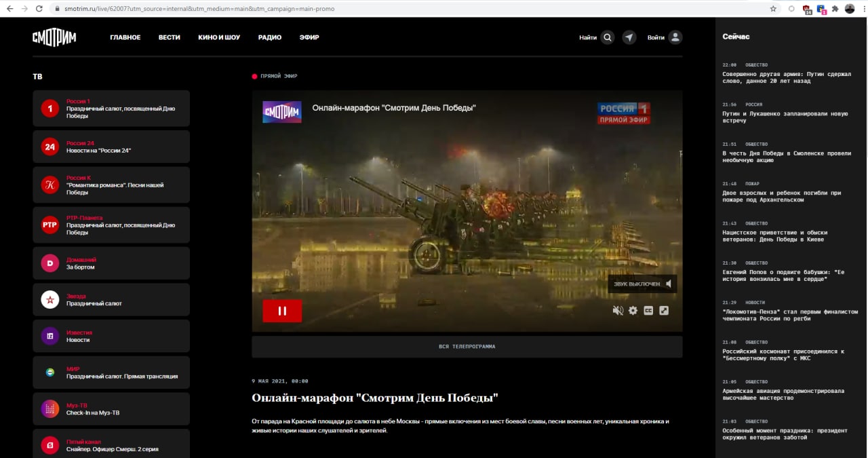The width and height of the screenshot is (868, 458).
Task: Select the Россия 1 channel icon
Action: [50, 109]
